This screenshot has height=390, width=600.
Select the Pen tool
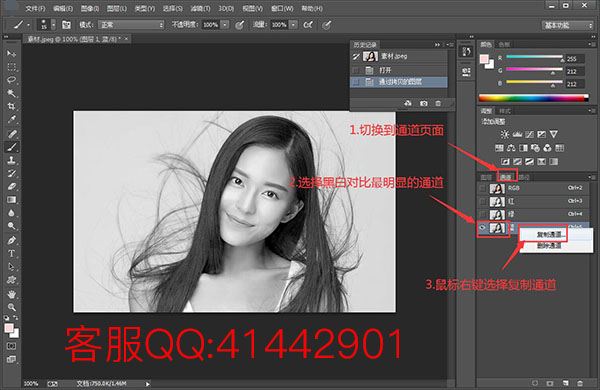(x=11, y=240)
